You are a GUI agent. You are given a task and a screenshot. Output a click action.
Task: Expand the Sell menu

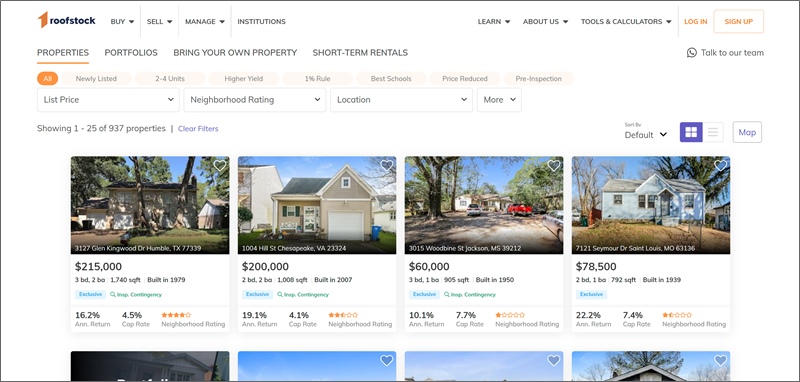[160, 21]
